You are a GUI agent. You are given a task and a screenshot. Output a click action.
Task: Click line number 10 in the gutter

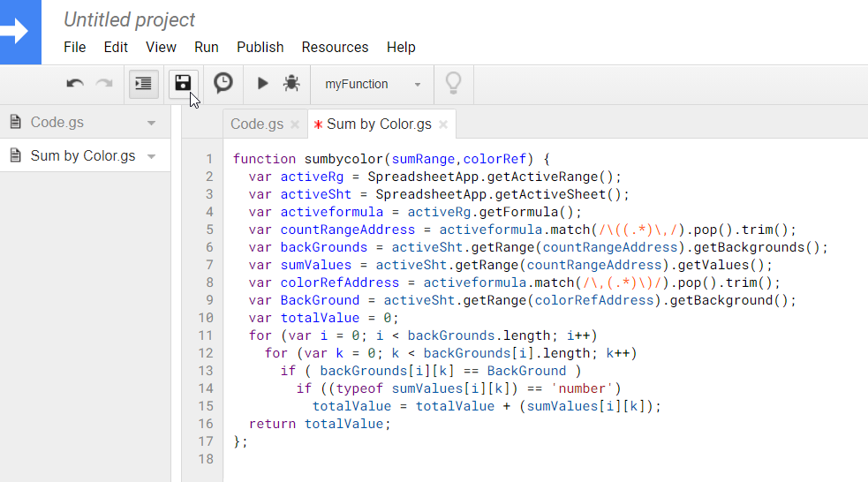[206, 318]
